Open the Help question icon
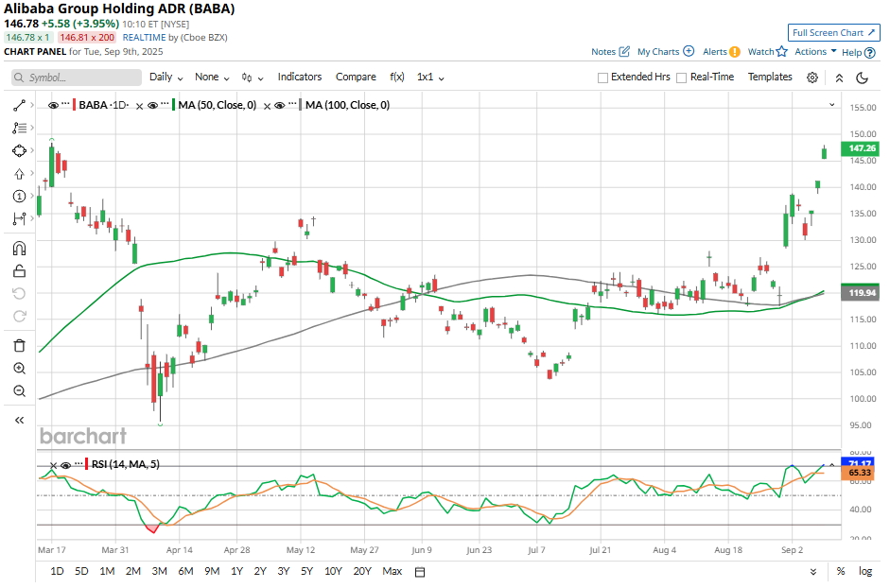This screenshot has width=890, height=588. [869, 53]
